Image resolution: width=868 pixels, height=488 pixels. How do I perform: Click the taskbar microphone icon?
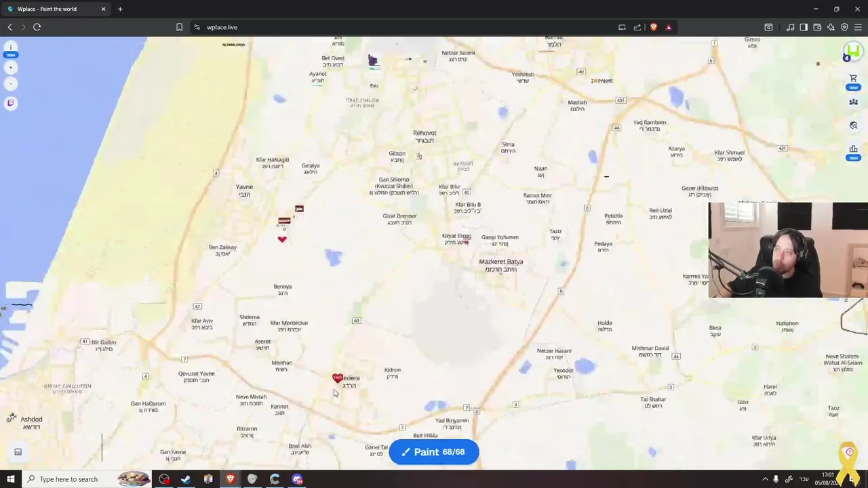[776, 479]
